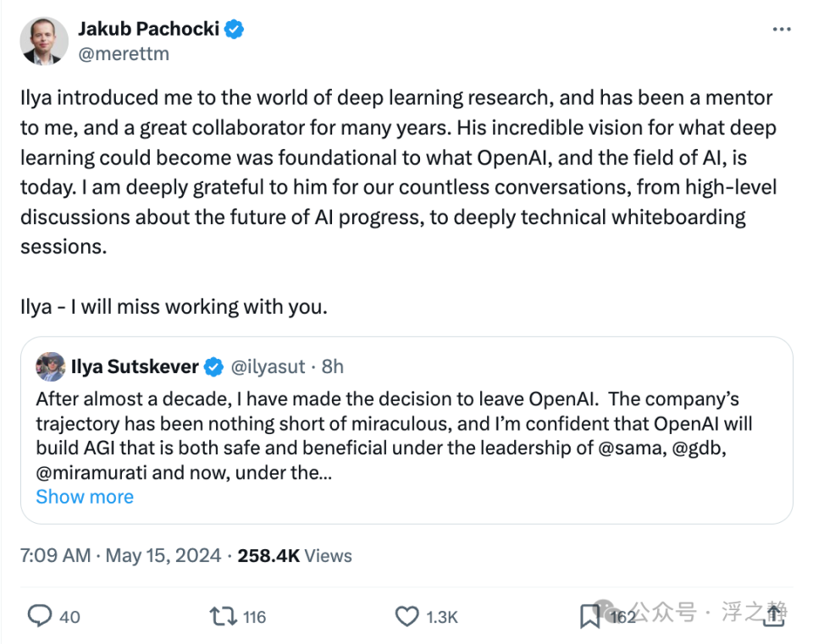Open Ilya Sutskever's small avatar
This screenshot has height=644, width=813.
click(51, 366)
